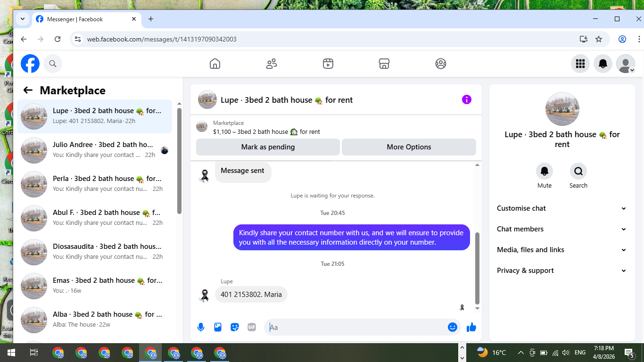
Task: Open the Abul F. conversation
Action: click(x=94, y=218)
